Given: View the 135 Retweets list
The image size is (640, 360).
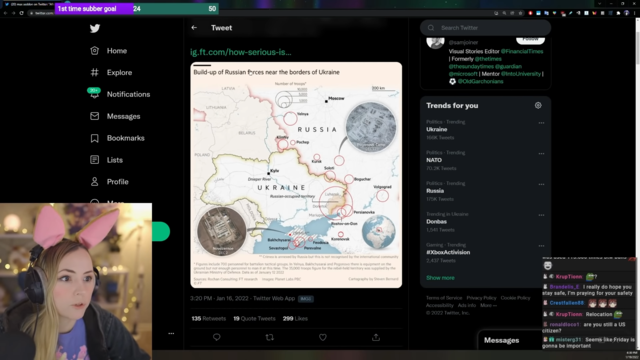Looking at the screenshot, I should pyautogui.click(x=209, y=318).
